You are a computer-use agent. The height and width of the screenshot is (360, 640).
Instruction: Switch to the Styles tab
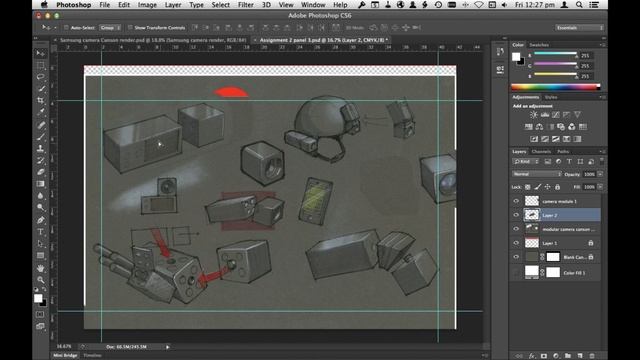(x=551, y=98)
